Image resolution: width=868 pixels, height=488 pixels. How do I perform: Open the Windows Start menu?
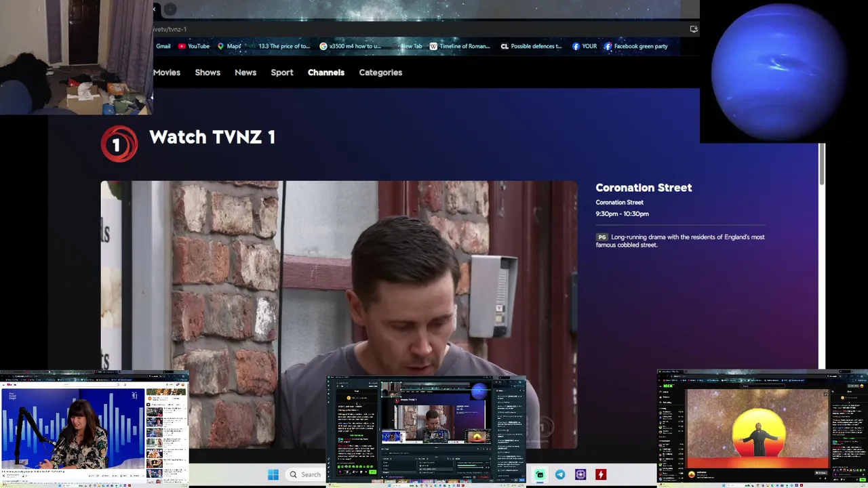[x=273, y=474]
